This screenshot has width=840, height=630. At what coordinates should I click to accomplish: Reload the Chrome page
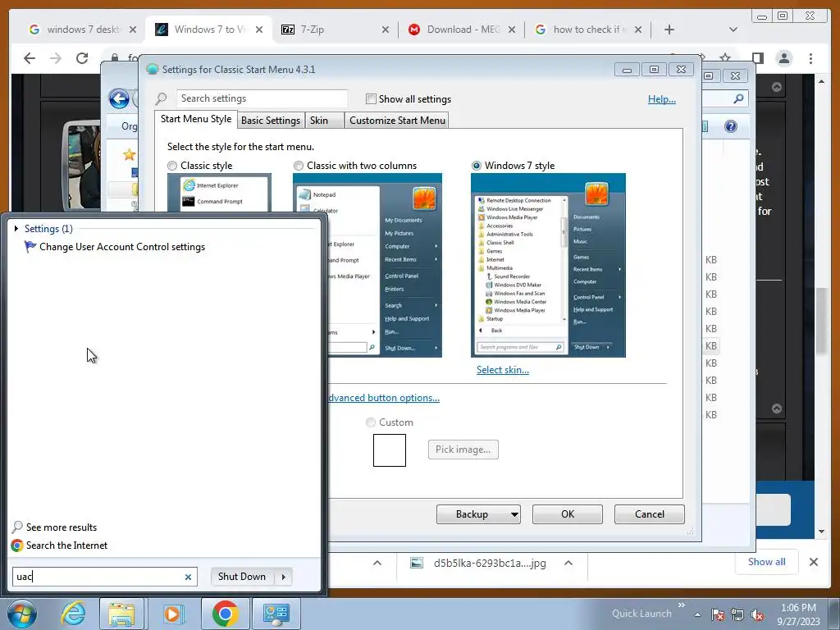point(82,58)
